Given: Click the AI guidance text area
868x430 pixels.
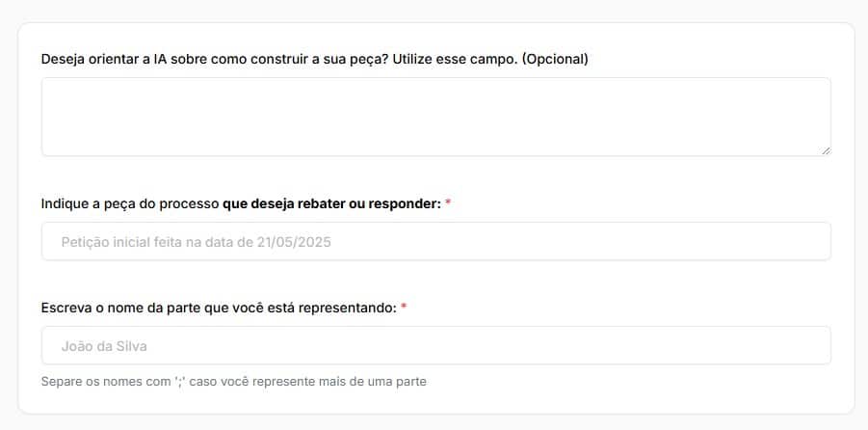Looking at the screenshot, I should [x=435, y=117].
